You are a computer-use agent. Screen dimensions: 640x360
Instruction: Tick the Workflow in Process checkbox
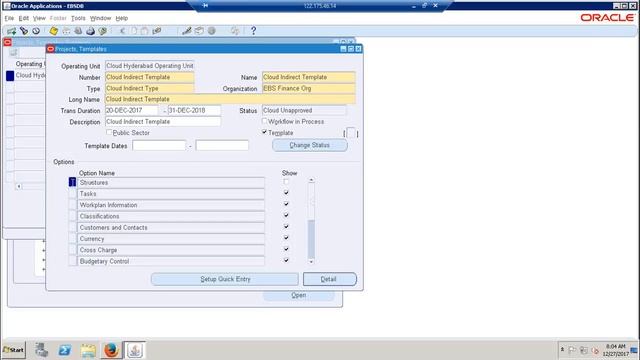[264, 121]
